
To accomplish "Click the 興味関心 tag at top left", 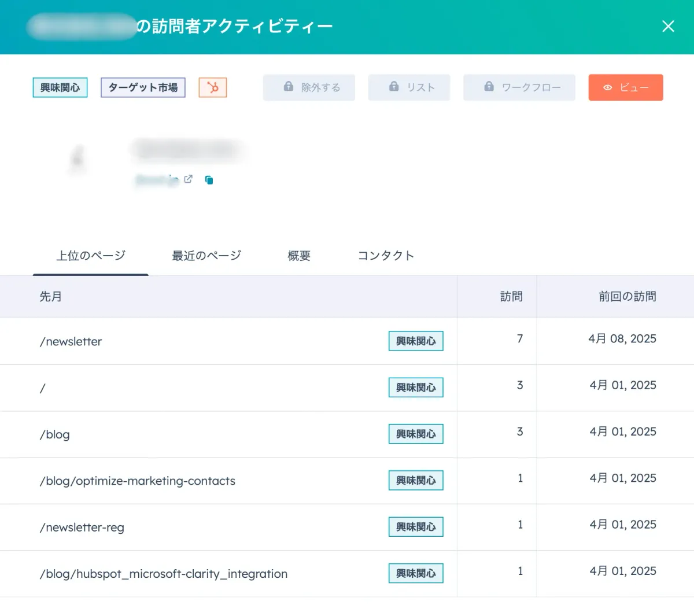I will point(60,88).
